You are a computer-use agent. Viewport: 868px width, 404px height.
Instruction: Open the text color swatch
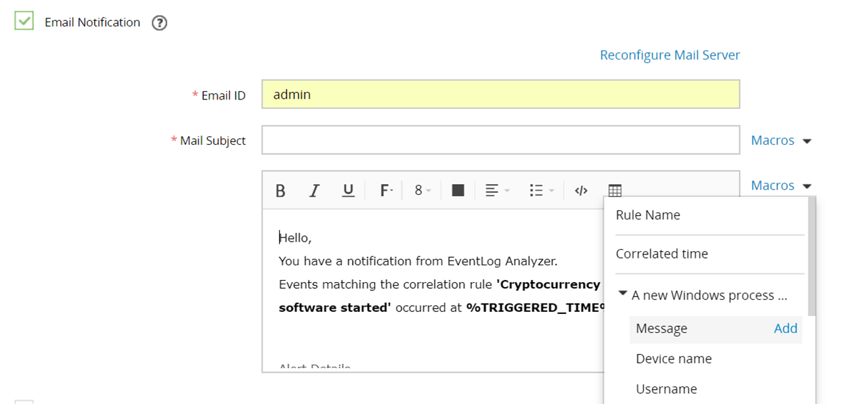coord(458,191)
